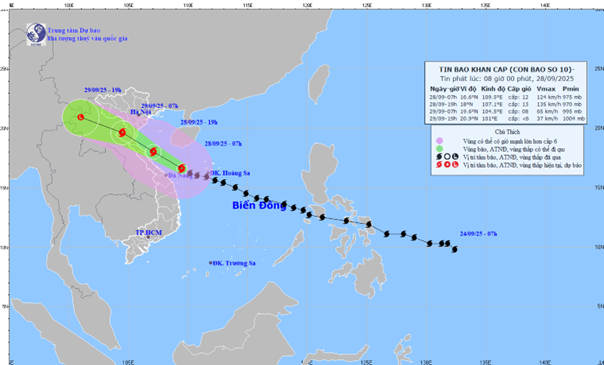
Task: Click the red current storm position icon
Action: [182, 168]
